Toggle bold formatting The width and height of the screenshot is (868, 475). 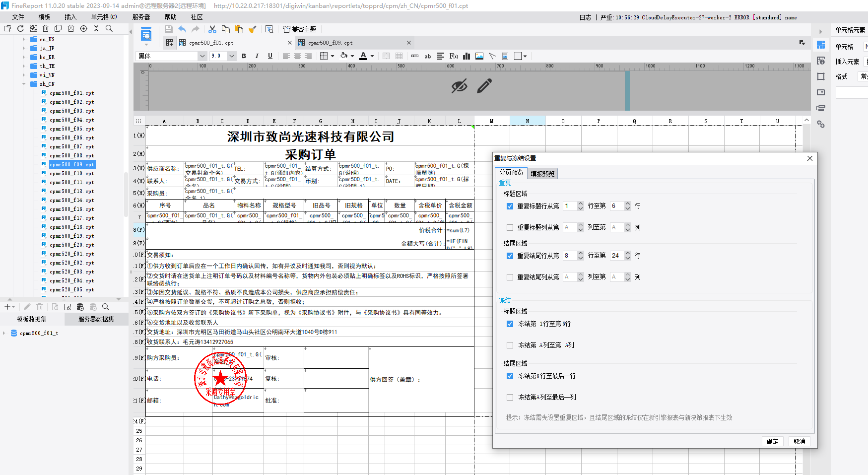[244, 56]
